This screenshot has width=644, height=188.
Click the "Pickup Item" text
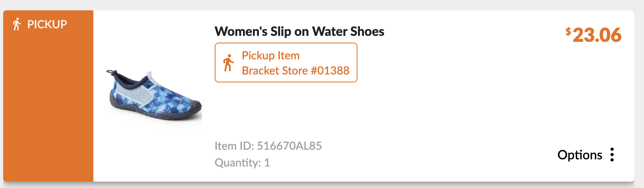click(x=271, y=55)
